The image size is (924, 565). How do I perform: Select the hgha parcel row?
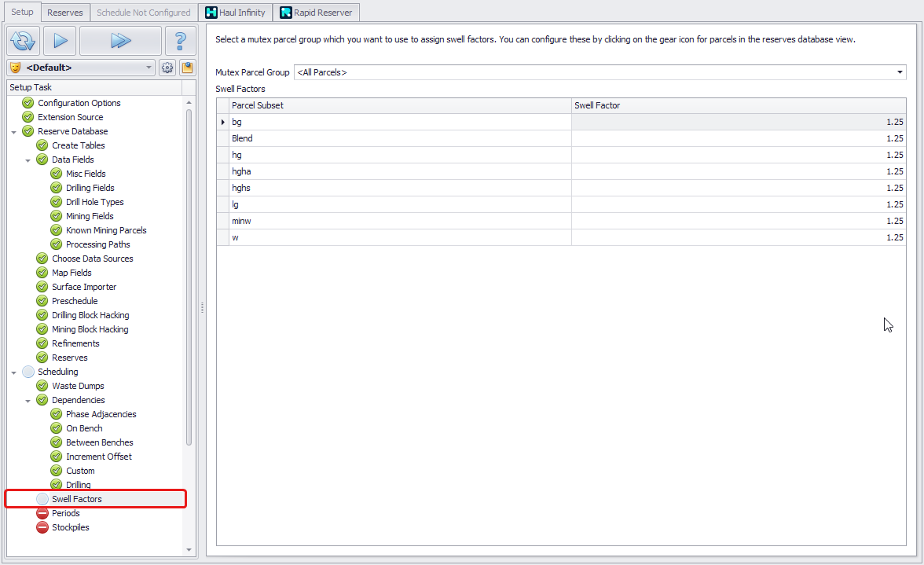pos(561,171)
